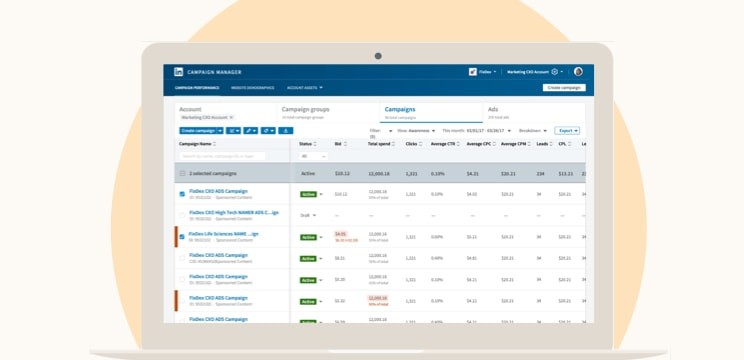The image size is (744, 360).
Task: Click the download icon button in toolbar
Action: (286, 130)
